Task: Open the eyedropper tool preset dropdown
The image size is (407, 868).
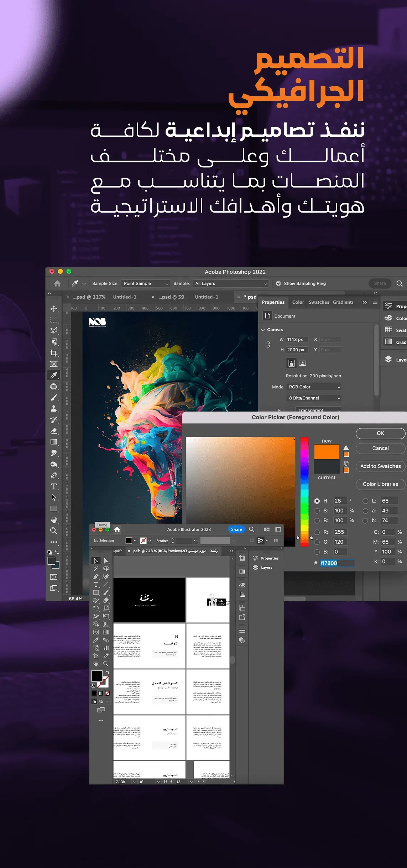Action: (84, 284)
